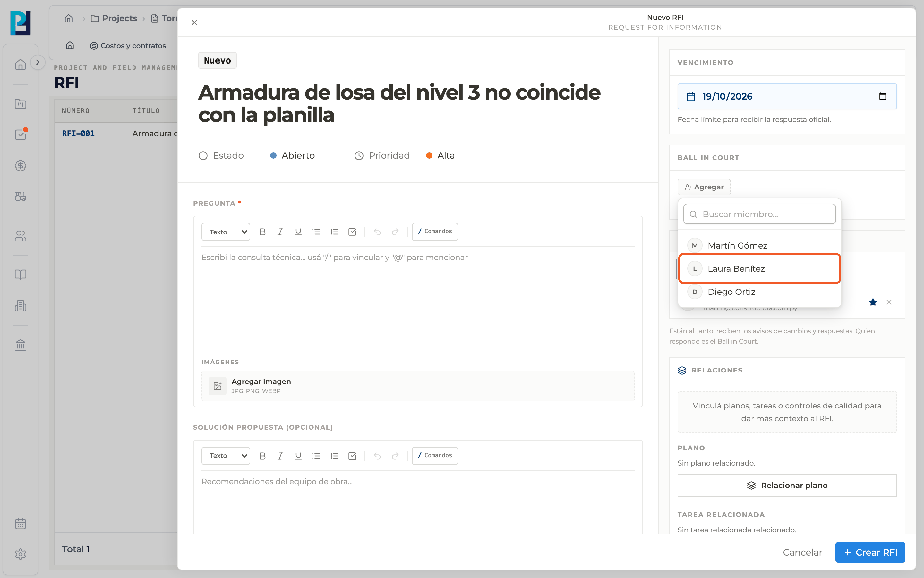Insert bullet list in Pregunta editor
The height and width of the screenshot is (578, 924).
point(316,232)
